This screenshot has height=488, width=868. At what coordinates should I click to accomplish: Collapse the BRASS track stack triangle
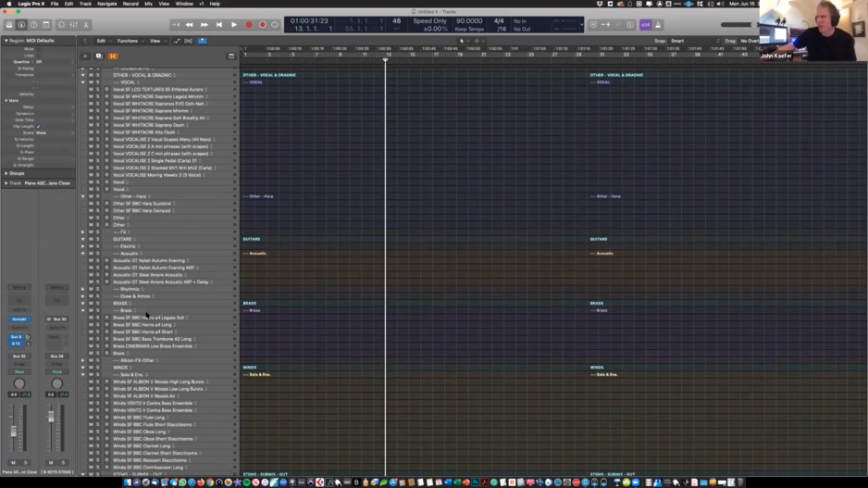pyautogui.click(x=83, y=304)
